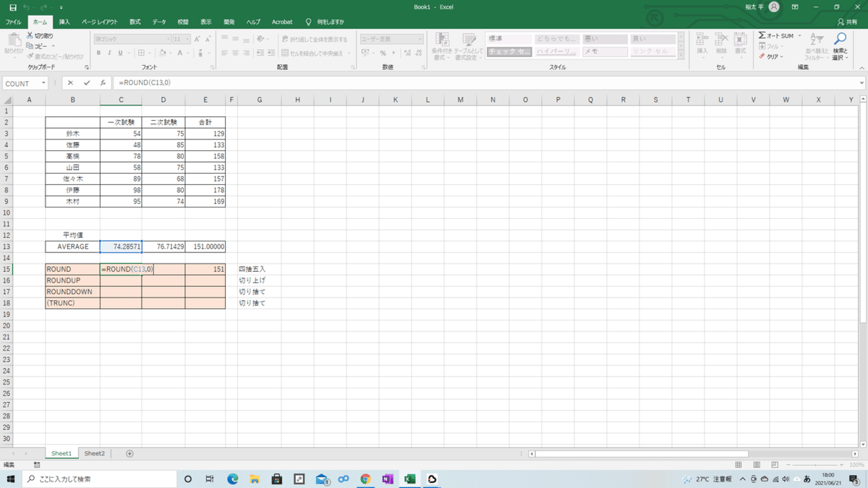This screenshot has width=868, height=488.
Task: Open Excel from the Windows taskbar
Action: pos(409,479)
